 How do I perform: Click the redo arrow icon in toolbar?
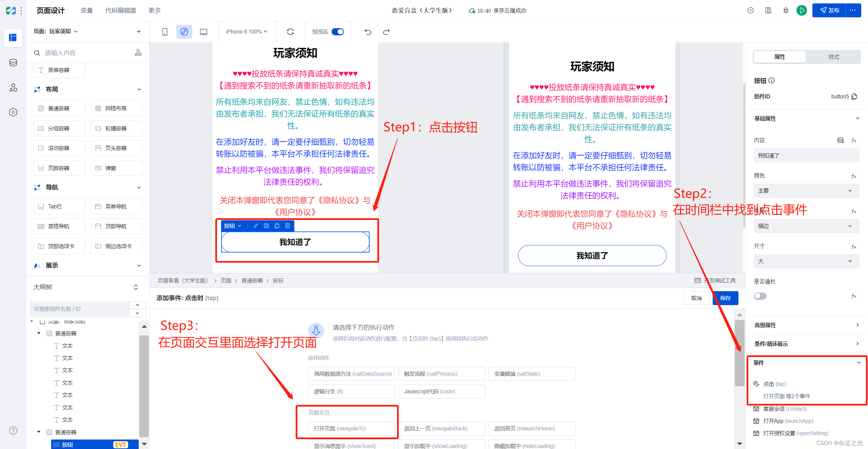coord(386,32)
